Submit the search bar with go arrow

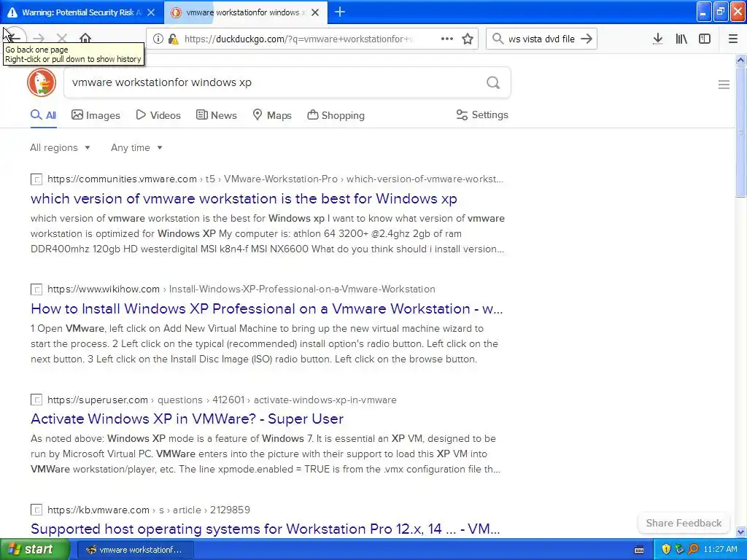click(x=587, y=39)
